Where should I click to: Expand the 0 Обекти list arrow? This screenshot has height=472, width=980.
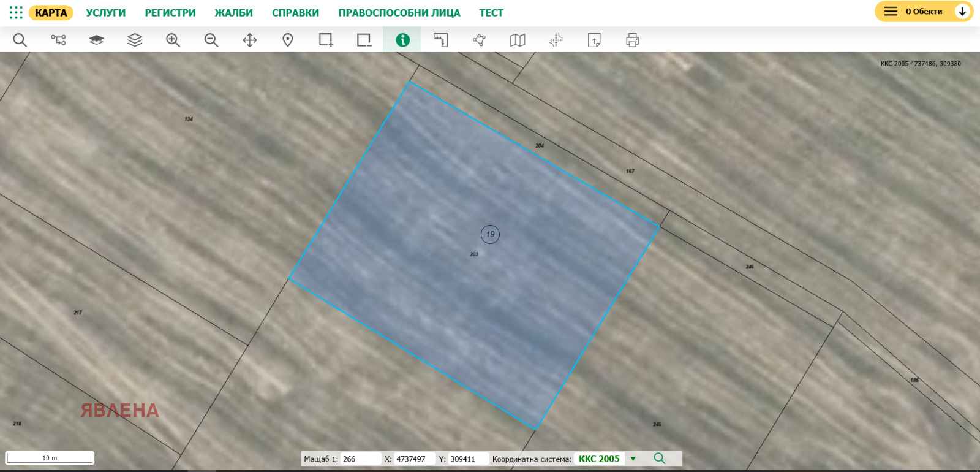(x=962, y=12)
